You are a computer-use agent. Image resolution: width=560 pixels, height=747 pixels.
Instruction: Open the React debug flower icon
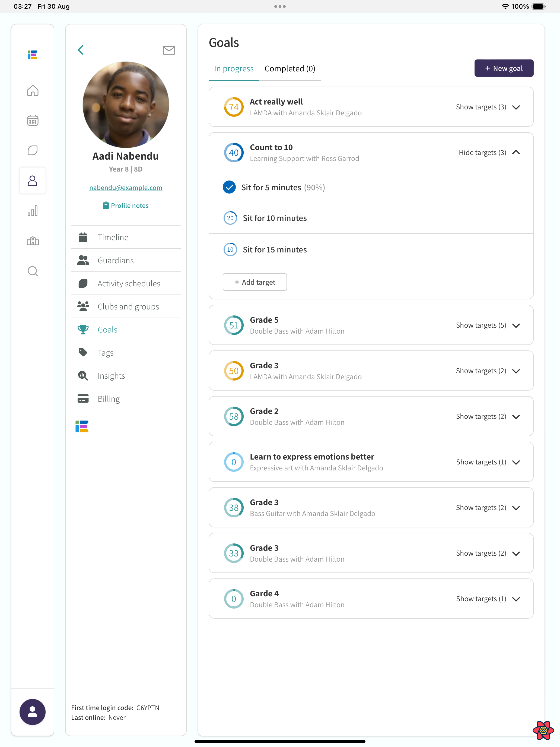543,730
